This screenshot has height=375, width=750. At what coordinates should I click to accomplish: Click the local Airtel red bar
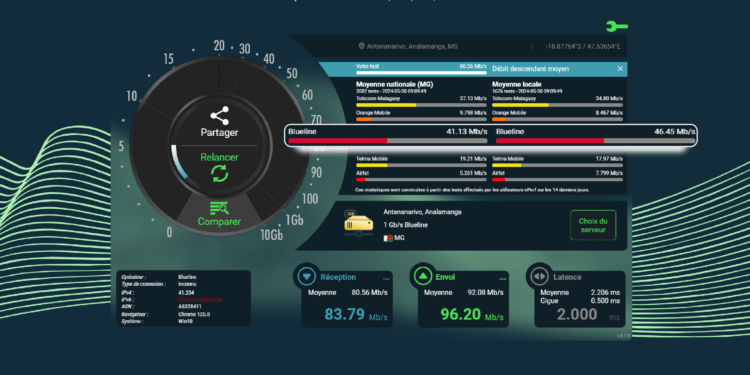point(557,179)
